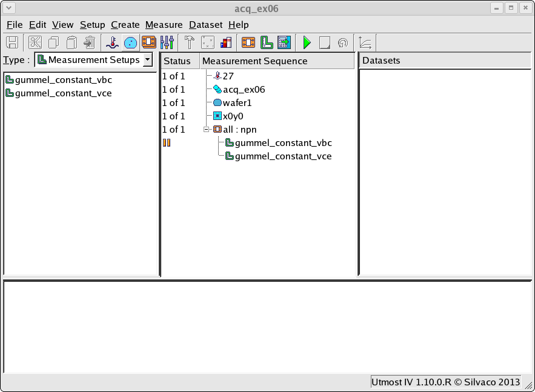The width and height of the screenshot is (535, 392).
Task: Open the books library toolbar icon
Action: pos(226,42)
